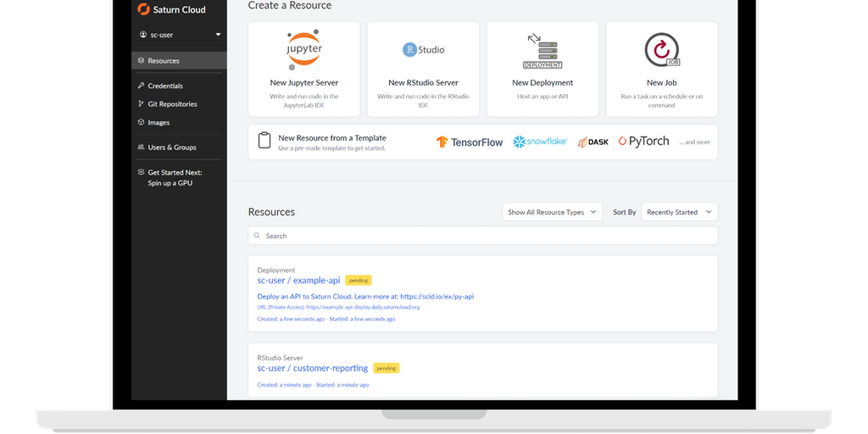The image size is (868, 434).
Task: Click the Credentials key icon
Action: (x=141, y=86)
